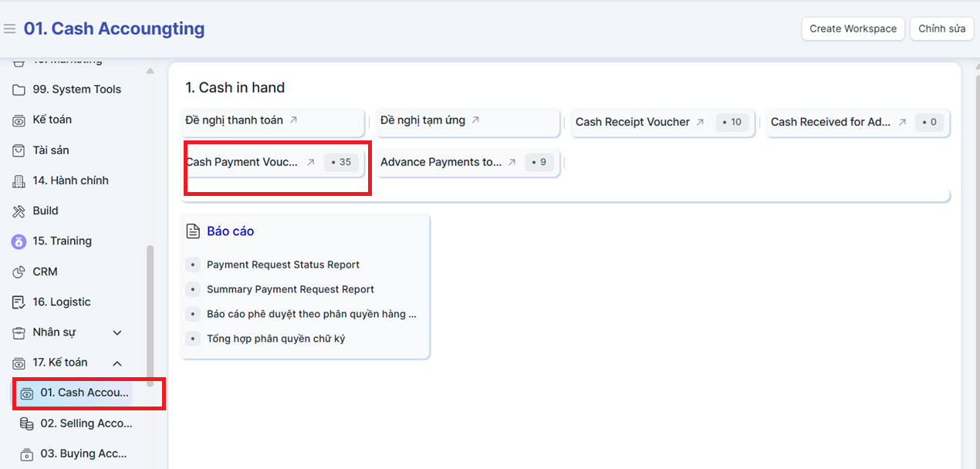Open Payment Request Status Report

(x=282, y=265)
